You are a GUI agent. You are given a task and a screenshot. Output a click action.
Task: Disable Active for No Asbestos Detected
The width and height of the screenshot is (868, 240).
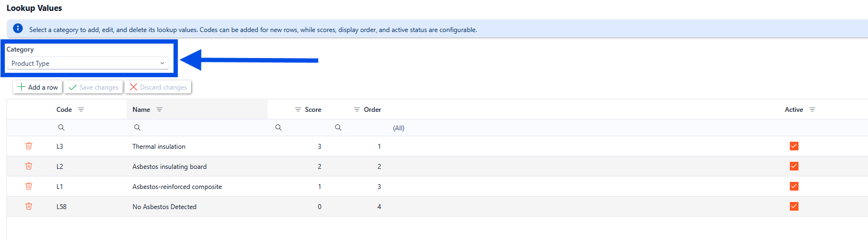(794, 206)
